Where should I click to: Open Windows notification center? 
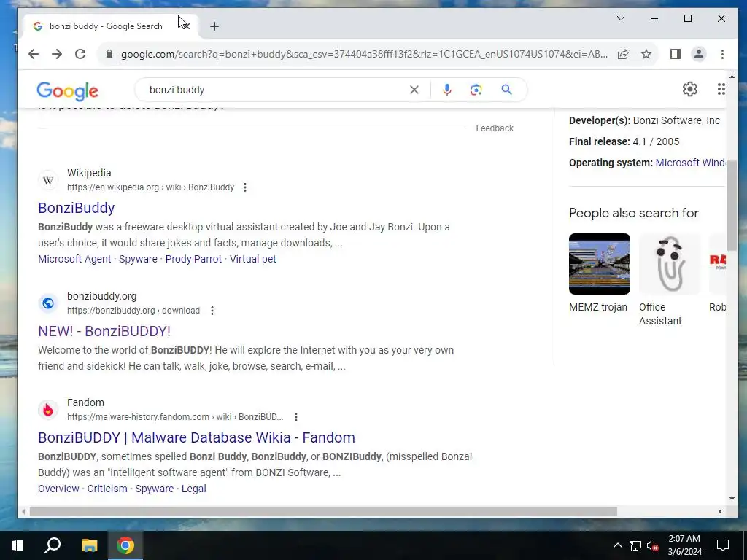point(723,545)
